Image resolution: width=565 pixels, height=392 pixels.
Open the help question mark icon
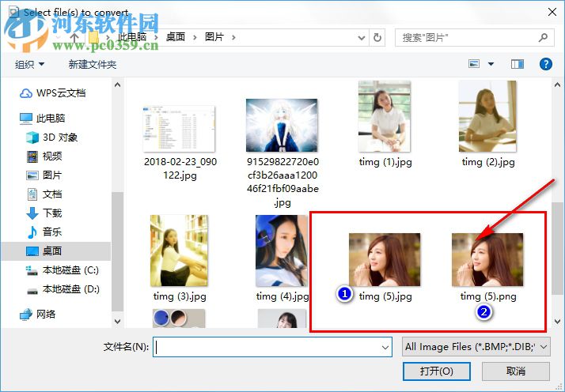click(546, 64)
